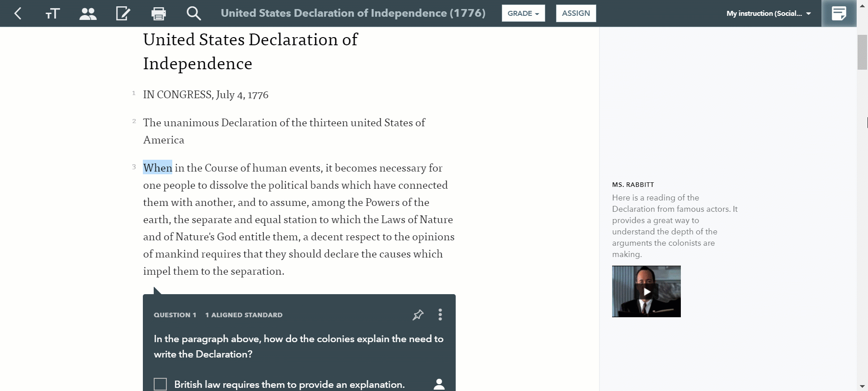The height and width of the screenshot is (391, 868).
Task: Click the 'MS. RABBITT' annotation author name
Action: pyautogui.click(x=633, y=185)
